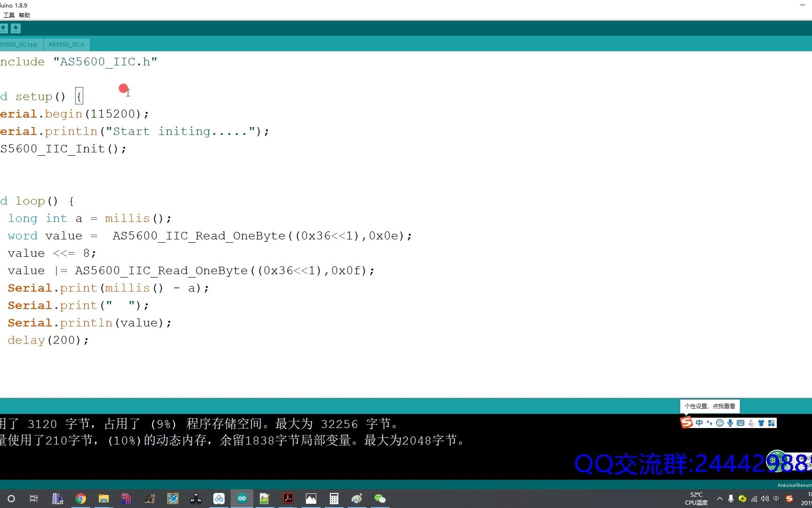This screenshot has width=812, height=508.
Task: Open the Photos viewer on taskbar
Action: pos(311,499)
